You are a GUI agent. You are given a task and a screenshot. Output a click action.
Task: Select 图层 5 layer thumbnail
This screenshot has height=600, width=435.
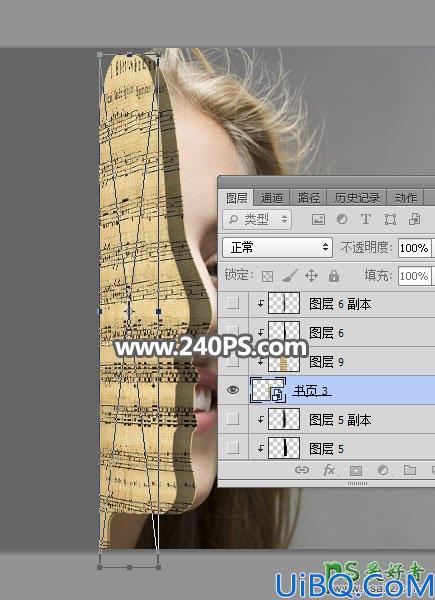pyautogui.click(x=284, y=448)
